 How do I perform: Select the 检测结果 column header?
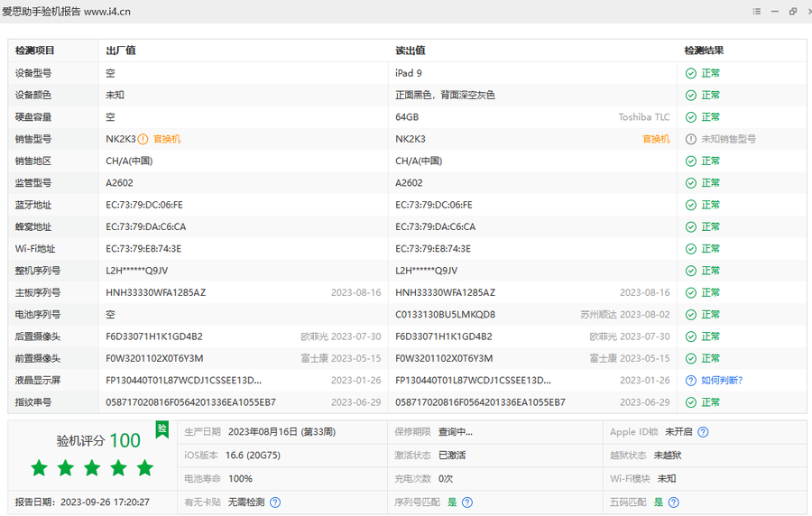tap(704, 51)
